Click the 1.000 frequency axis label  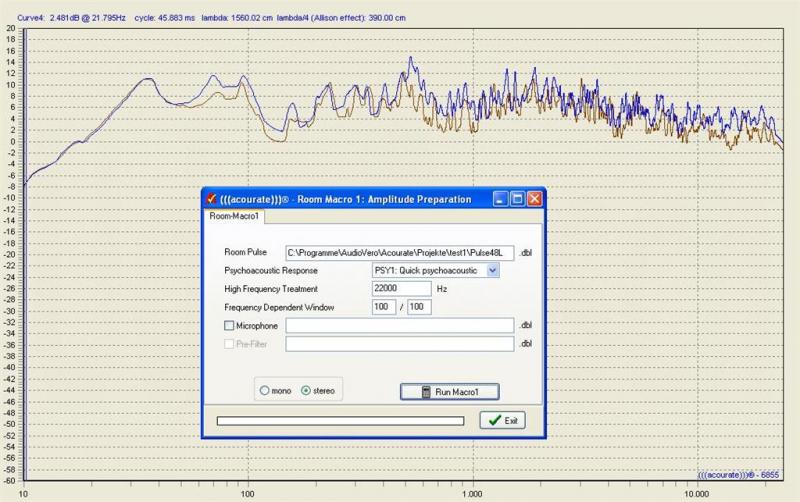pos(472,494)
